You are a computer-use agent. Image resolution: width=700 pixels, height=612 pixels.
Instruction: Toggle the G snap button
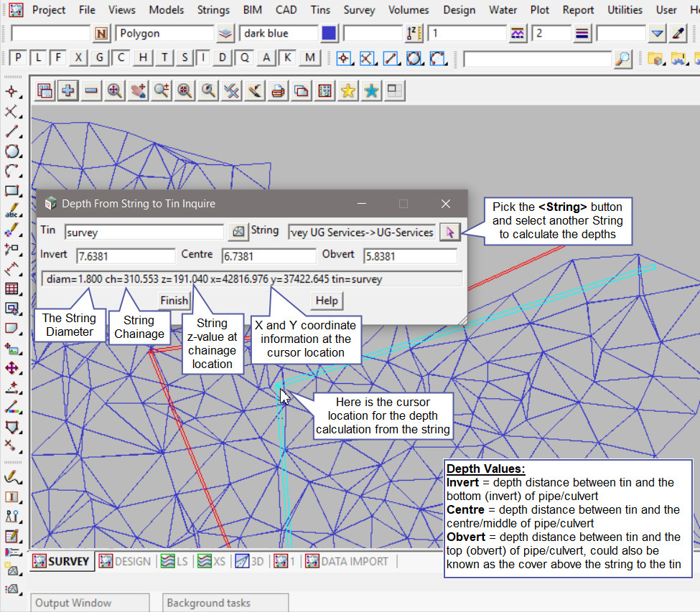pyautogui.click(x=100, y=58)
